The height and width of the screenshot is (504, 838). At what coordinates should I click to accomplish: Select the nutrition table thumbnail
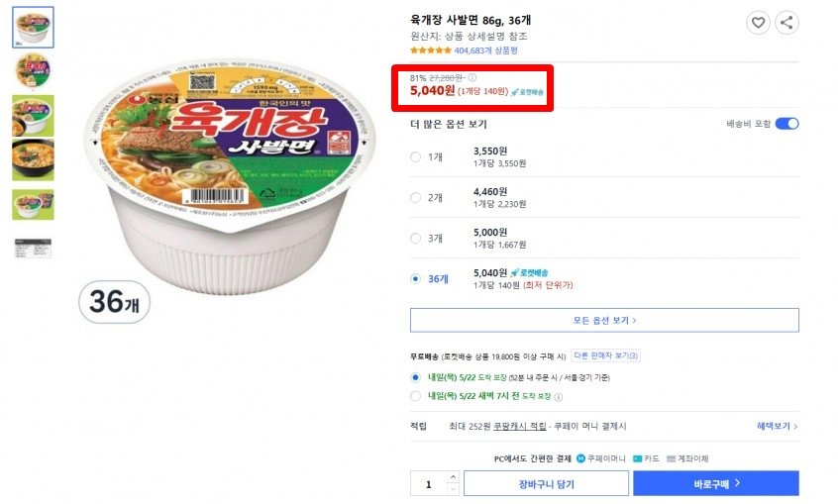point(33,248)
